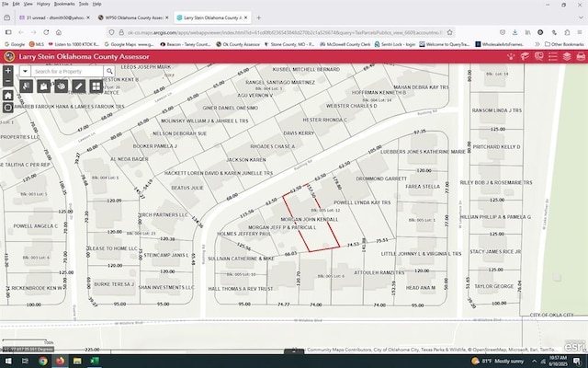List all tabs dropdown arrow
The image size is (588, 368).
[581, 17]
